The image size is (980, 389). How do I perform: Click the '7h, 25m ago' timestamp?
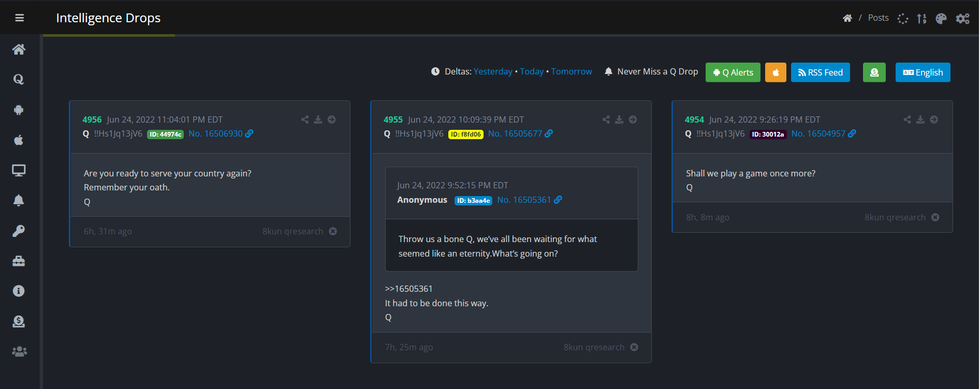point(409,347)
